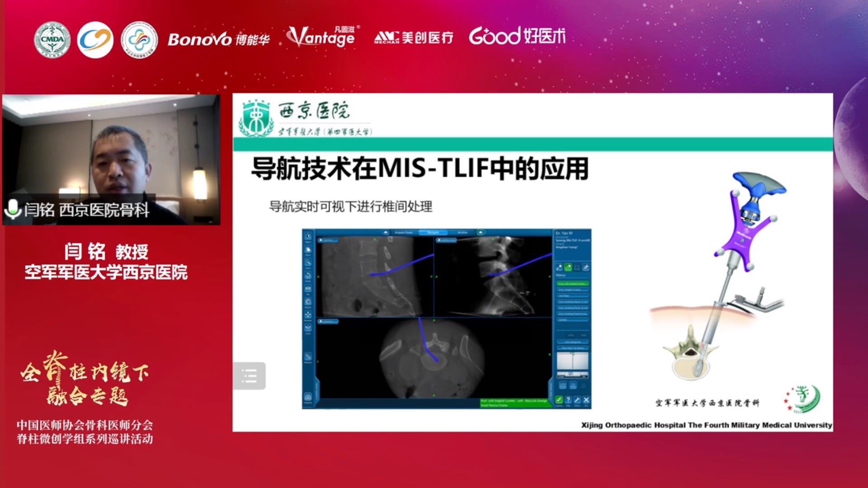Click the first instrument icon in right panel

pyautogui.click(x=559, y=267)
